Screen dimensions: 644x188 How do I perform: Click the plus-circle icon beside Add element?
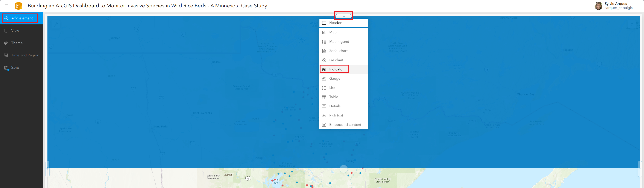6,18
